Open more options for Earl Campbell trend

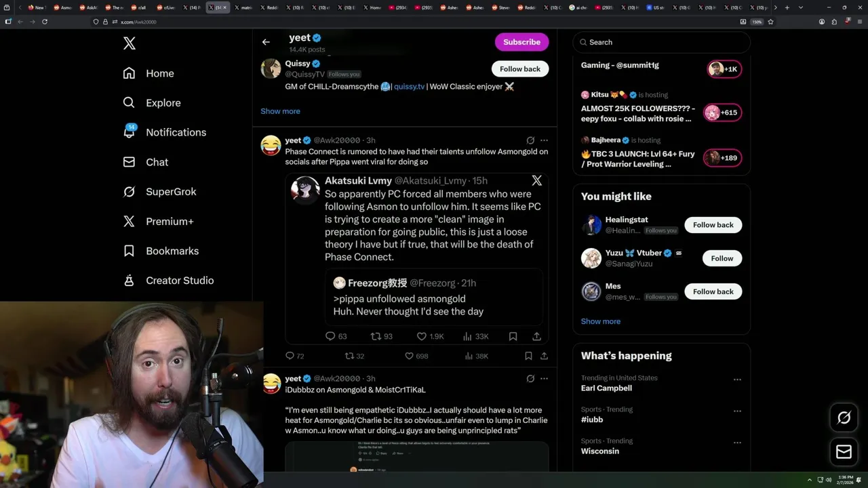click(x=737, y=380)
